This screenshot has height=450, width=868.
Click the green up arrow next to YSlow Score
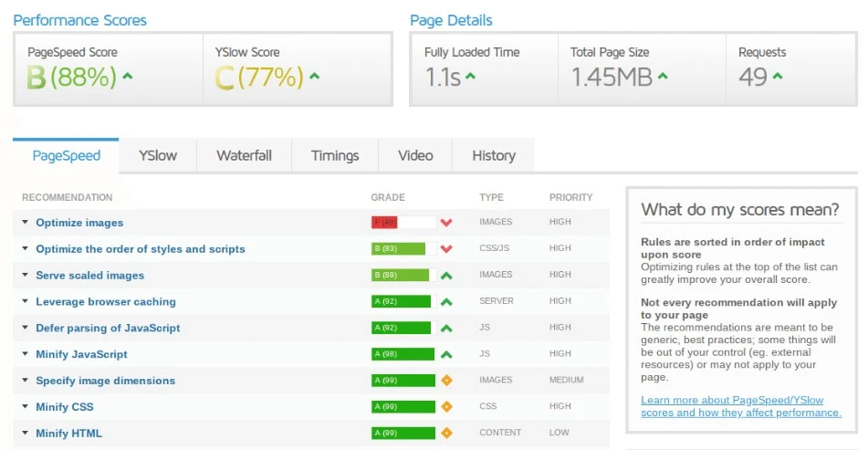pos(314,76)
